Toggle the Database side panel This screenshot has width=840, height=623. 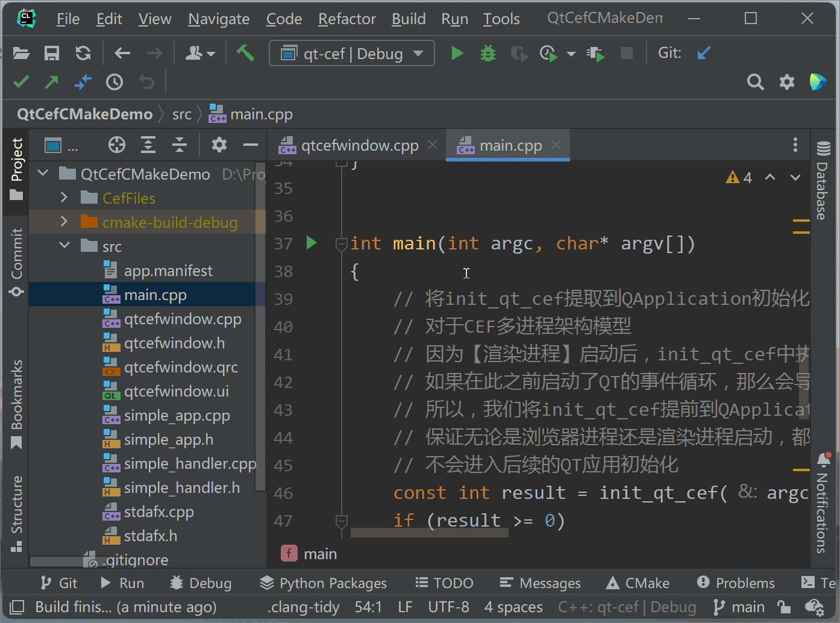tap(823, 180)
